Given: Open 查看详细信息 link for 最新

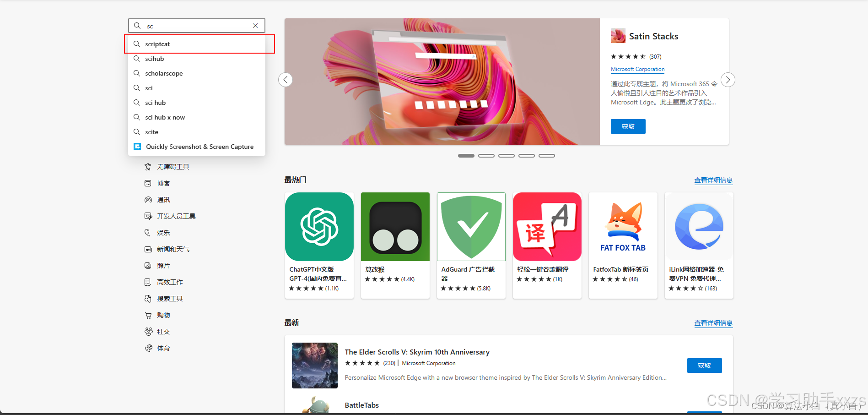Looking at the screenshot, I should 713,323.
